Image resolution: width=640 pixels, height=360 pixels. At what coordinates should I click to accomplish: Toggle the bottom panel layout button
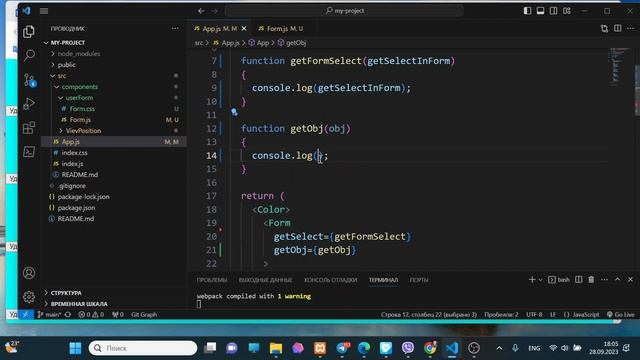pos(540,11)
